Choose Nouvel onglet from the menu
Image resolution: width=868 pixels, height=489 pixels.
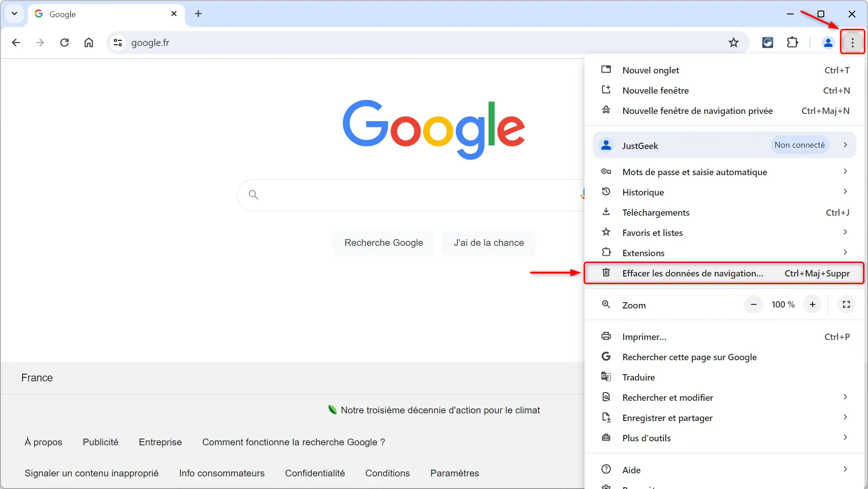click(x=725, y=70)
